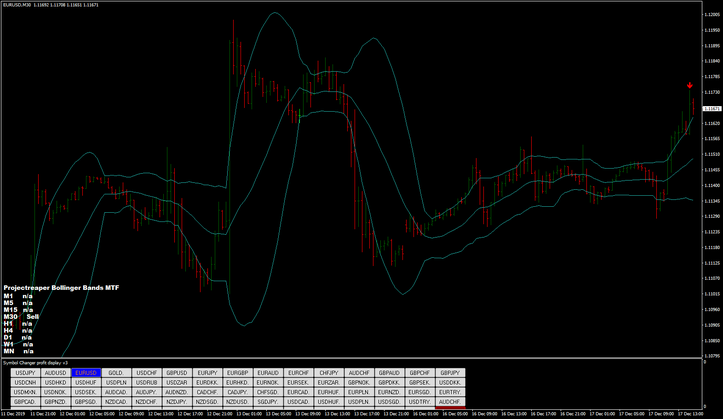Switch to the AUDCAD. pair
Image resolution: width=723 pixels, height=419 pixels.
pos(117,392)
